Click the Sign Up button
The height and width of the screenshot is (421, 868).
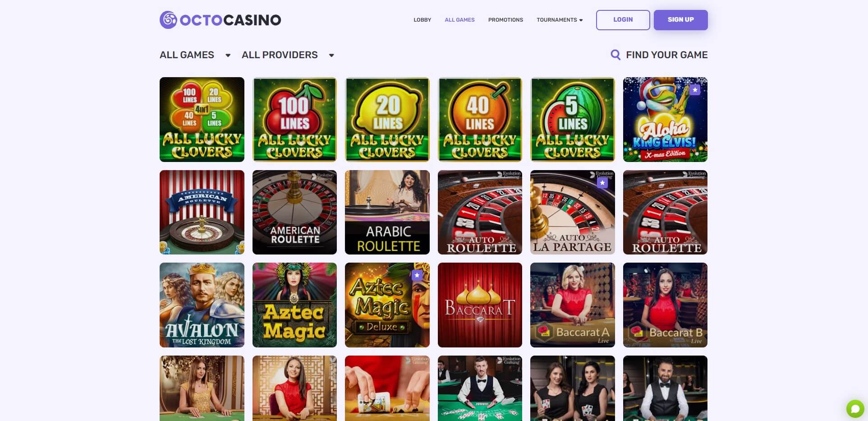(x=681, y=20)
